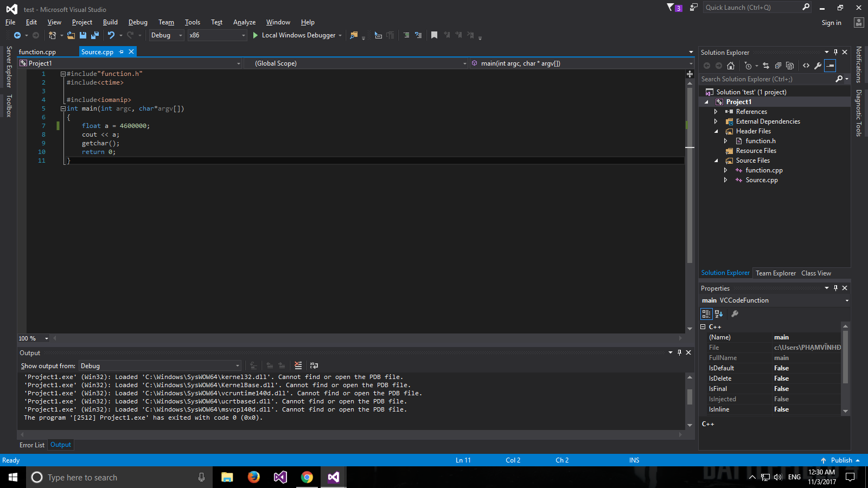Toggle word wrap in the Output window

click(x=314, y=365)
